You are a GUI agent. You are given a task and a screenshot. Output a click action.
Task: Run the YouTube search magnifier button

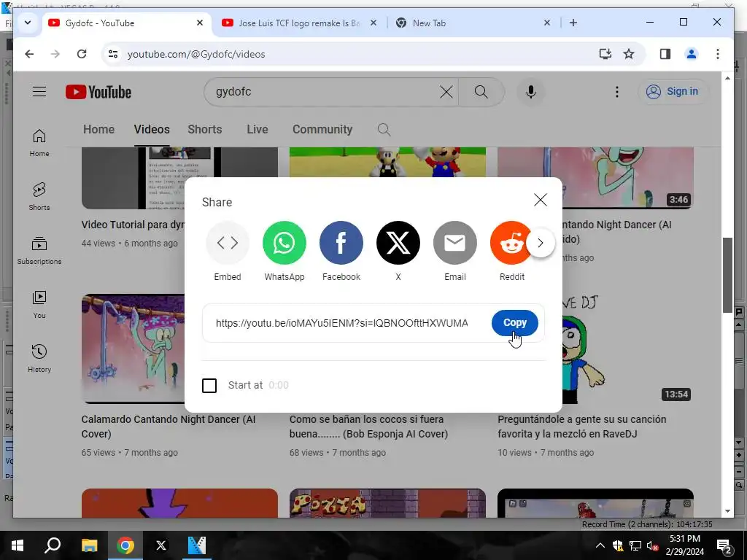[x=481, y=92]
